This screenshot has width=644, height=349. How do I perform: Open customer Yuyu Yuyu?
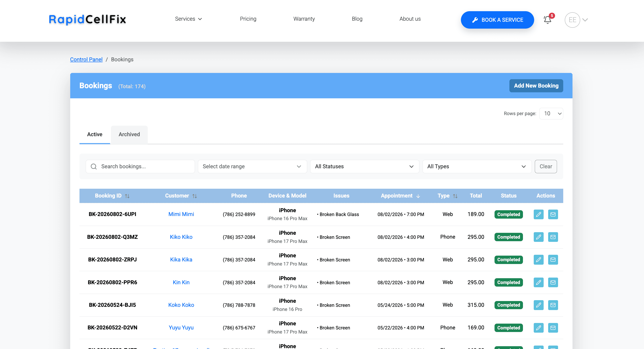(181, 327)
